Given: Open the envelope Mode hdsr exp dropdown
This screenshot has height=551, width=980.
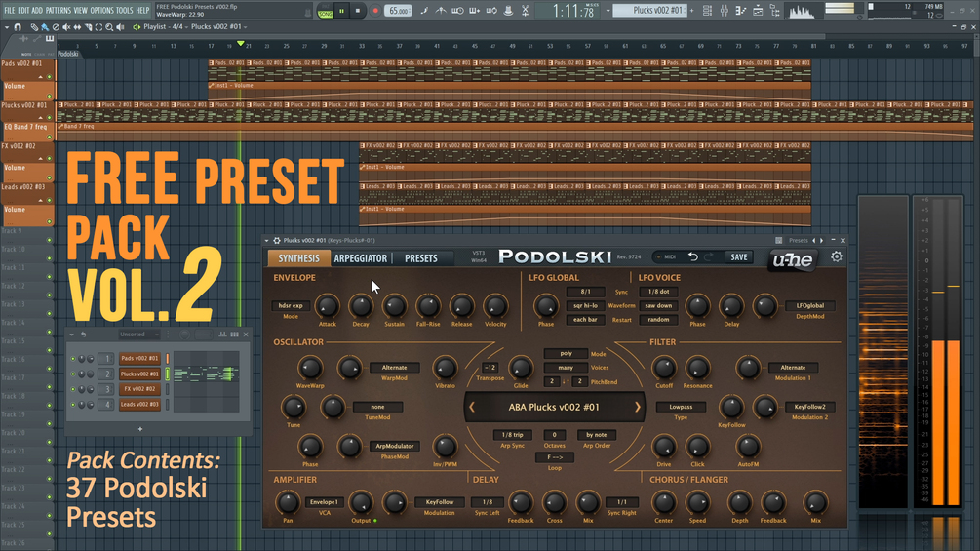Looking at the screenshot, I should [291, 305].
